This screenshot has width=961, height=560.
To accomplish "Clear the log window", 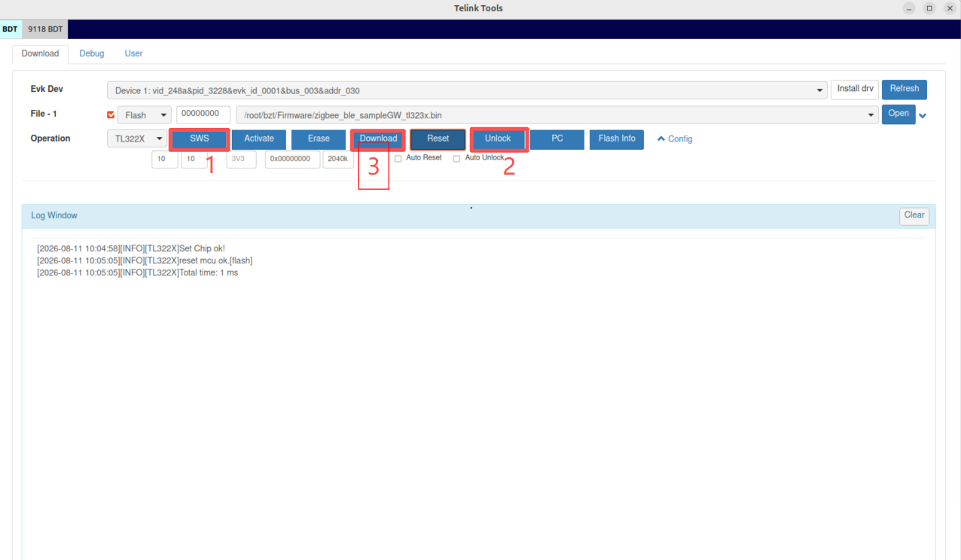I will [914, 216].
